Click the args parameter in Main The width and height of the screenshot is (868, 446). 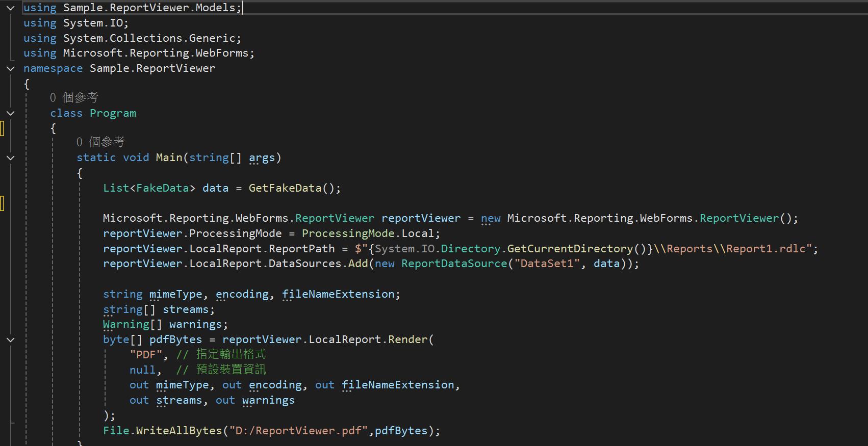pos(262,158)
